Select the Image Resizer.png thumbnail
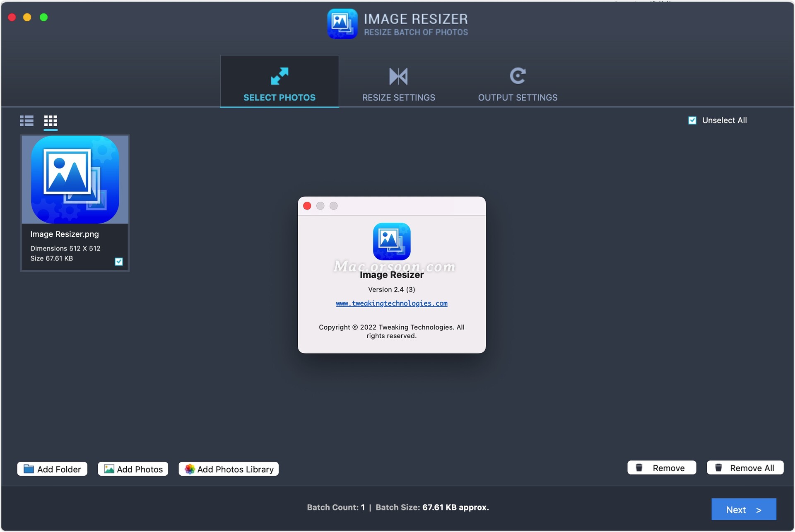This screenshot has height=532, width=795. pyautogui.click(x=75, y=180)
